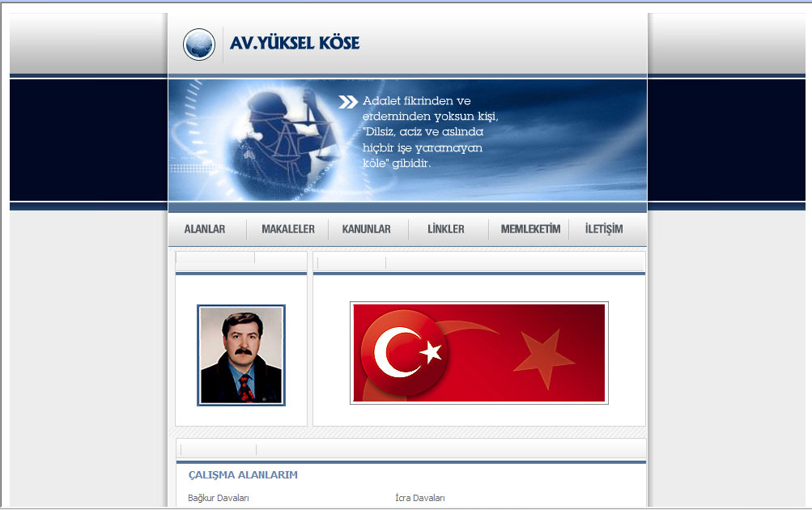Open the ALANLAR menu item
The height and width of the screenshot is (510, 812).
(x=205, y=229)
